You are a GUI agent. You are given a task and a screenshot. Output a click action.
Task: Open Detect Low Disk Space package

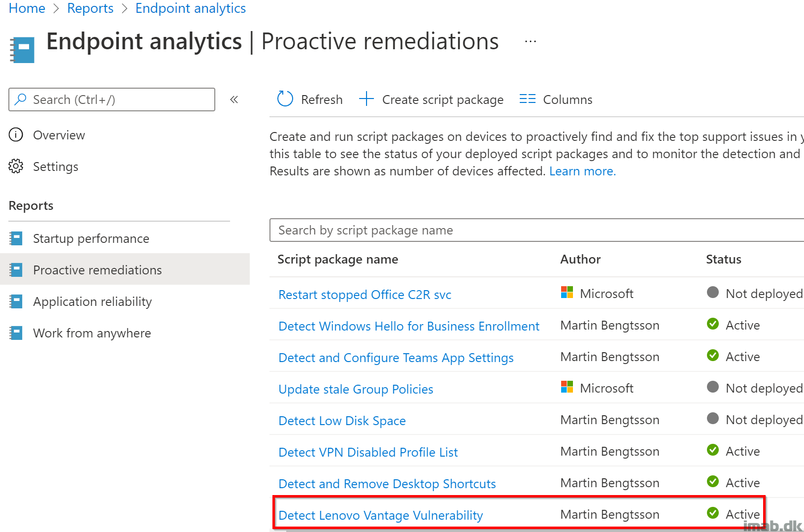point(342,421)
